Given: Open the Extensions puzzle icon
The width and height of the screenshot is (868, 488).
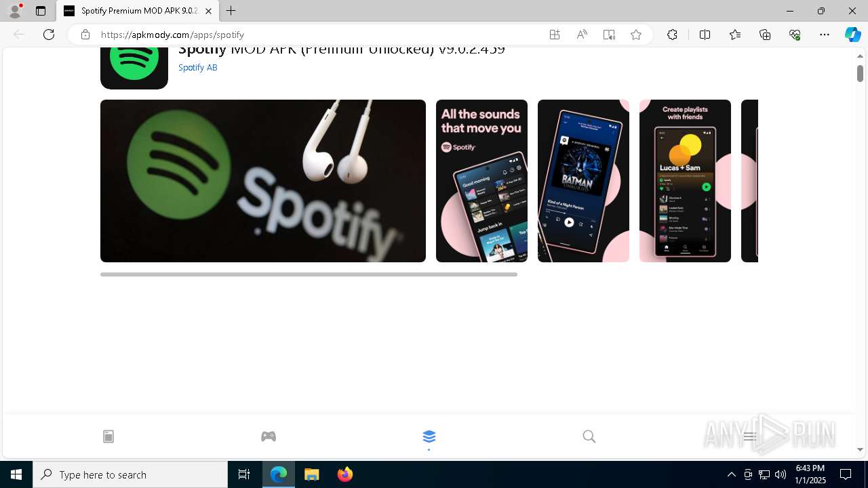Looking at the screenshot, I should [672, 35].
